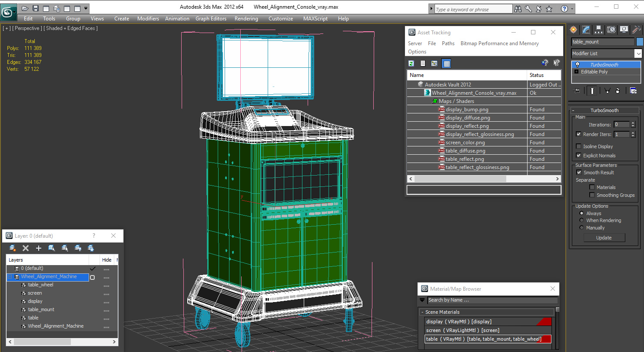Click Remove Modifier trash icon
Image resolution: width=644 pixels, height=352 pixels.
coord(617,91)
